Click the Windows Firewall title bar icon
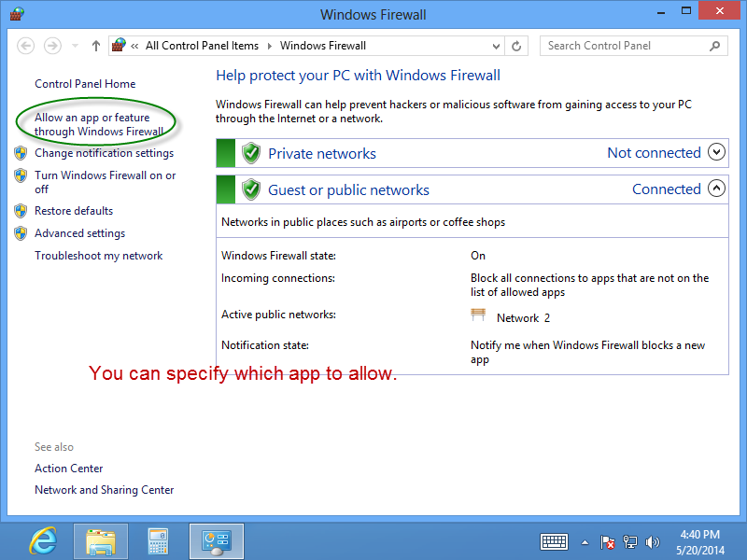 [x=17, y=14]
